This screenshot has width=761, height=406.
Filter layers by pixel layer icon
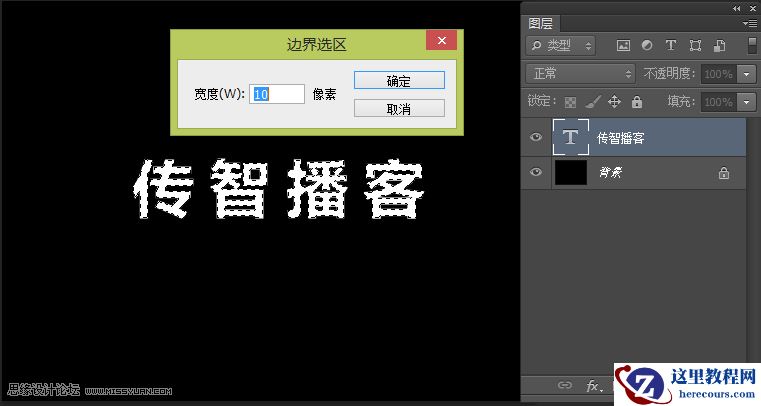(623, 46)
